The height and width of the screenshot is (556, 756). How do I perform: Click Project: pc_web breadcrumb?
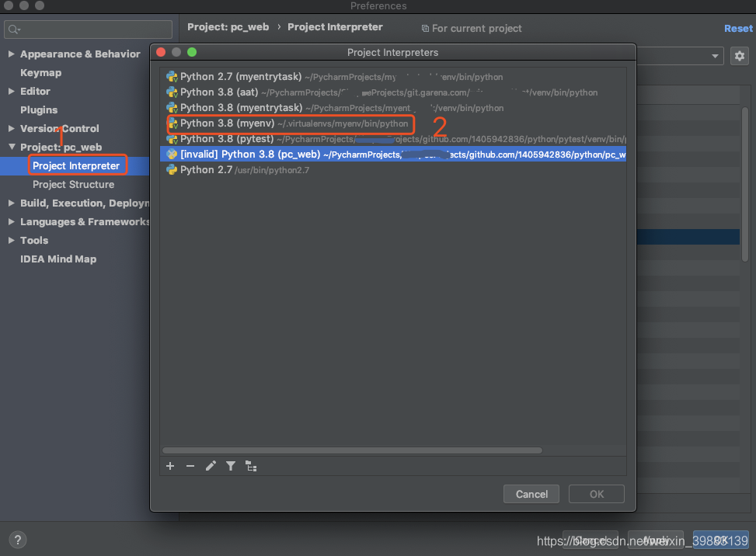click(x=228, y=27)
